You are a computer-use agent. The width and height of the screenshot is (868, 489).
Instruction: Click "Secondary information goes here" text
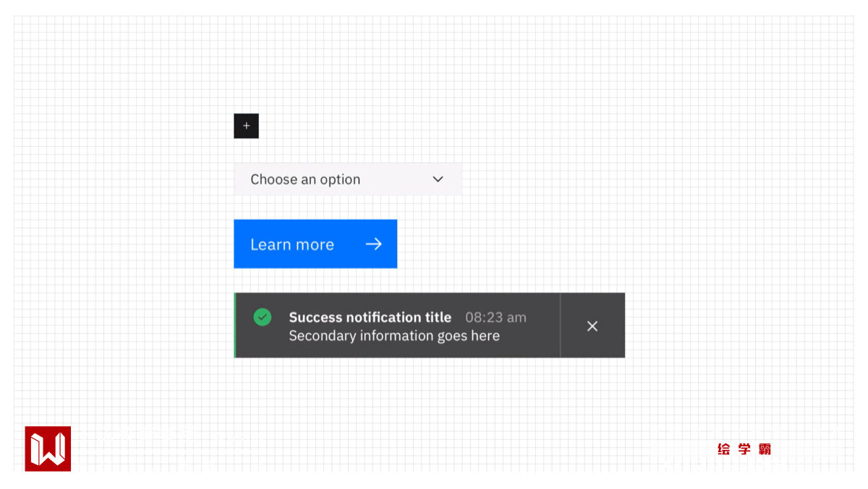tap(394, 336)
